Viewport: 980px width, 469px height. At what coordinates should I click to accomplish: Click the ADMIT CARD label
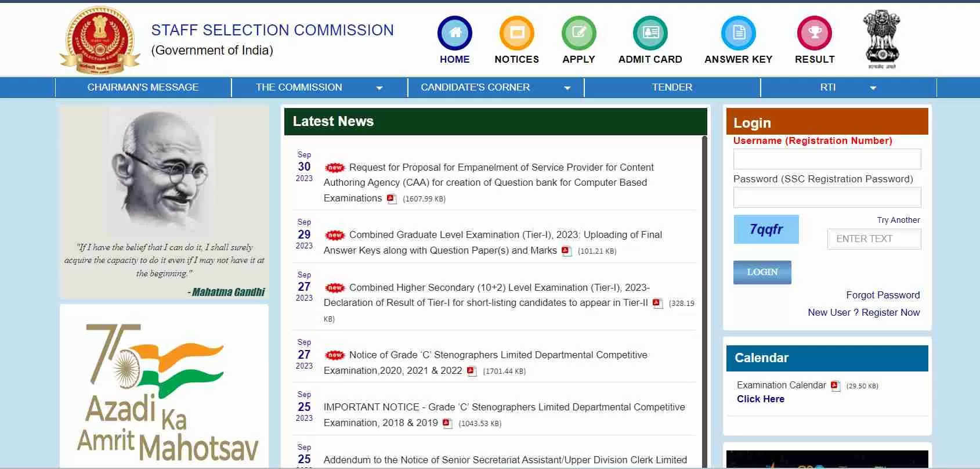pyautogui.click(x=650, y=59)
